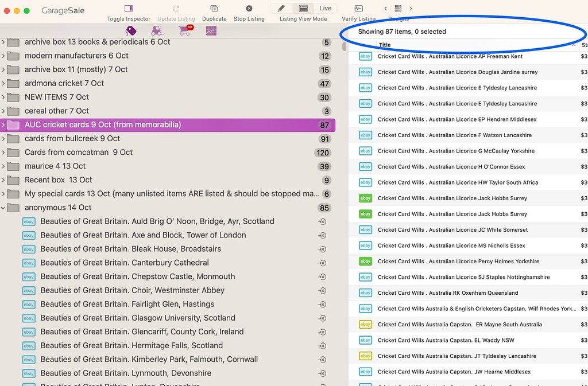This screenshot has height=386, width=588.
Task: Expand ardmona cricket 7 Oct folder
Action: coord(3,84)
